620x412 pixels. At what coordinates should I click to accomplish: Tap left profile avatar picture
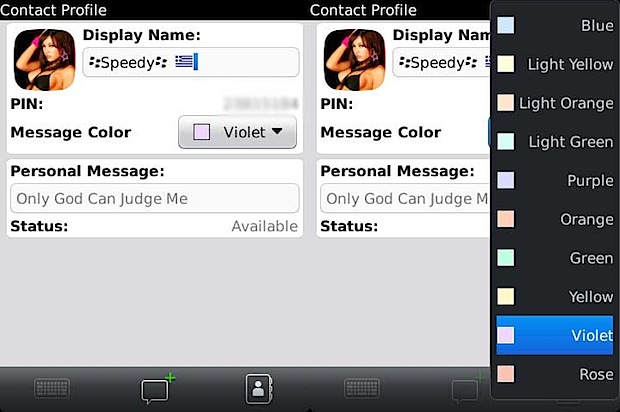pyautogui.click(x=44, y=60)
